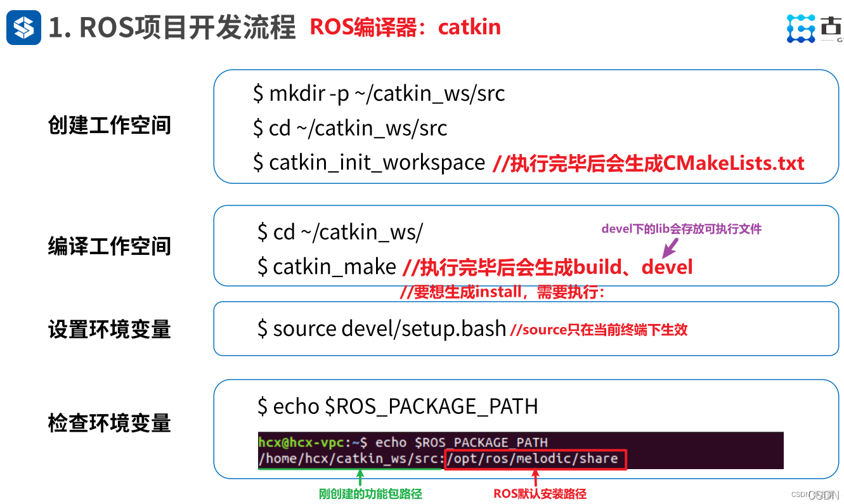Select the title text "1. ROS项目开发流程"
The width and height of the screenshot is (844, 504).
click(172, 27)
